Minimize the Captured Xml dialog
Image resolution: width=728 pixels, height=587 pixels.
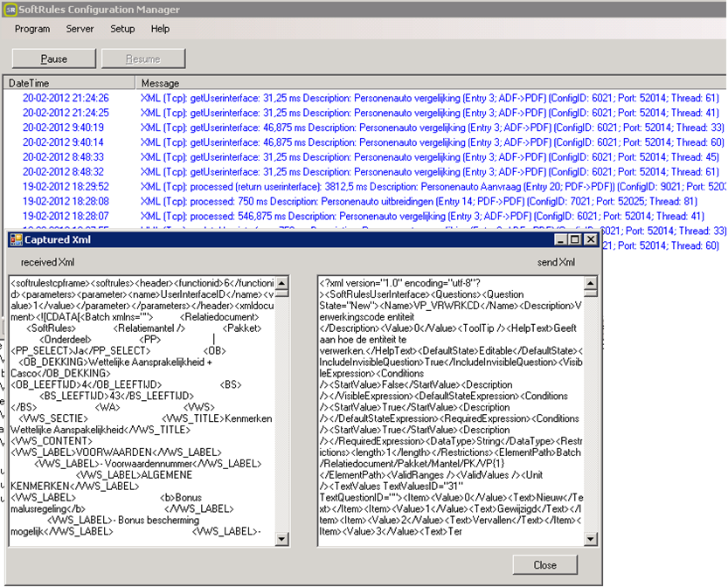pos(559,239)
